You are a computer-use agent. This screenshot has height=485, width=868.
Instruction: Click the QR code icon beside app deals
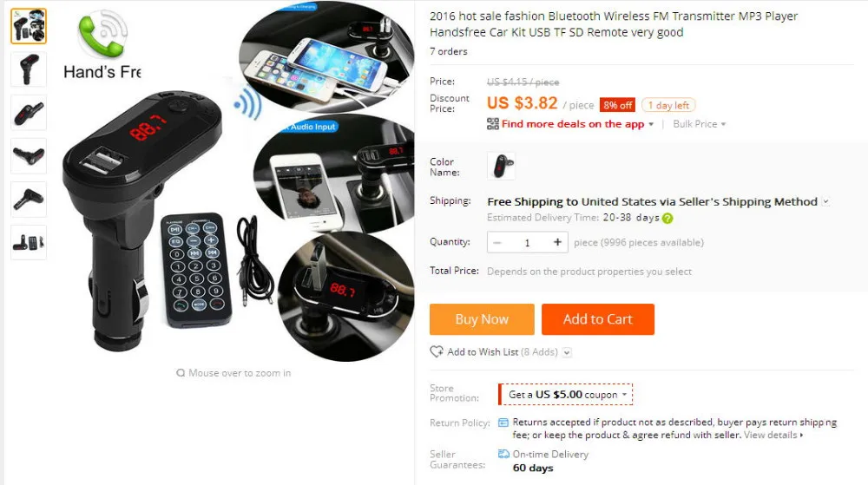[x=493, y=124]
